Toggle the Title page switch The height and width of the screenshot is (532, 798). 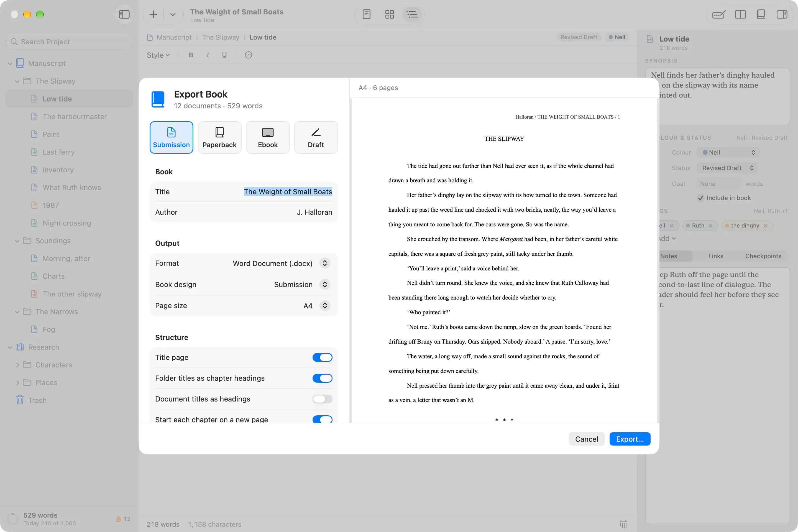[x=322, y=357]
